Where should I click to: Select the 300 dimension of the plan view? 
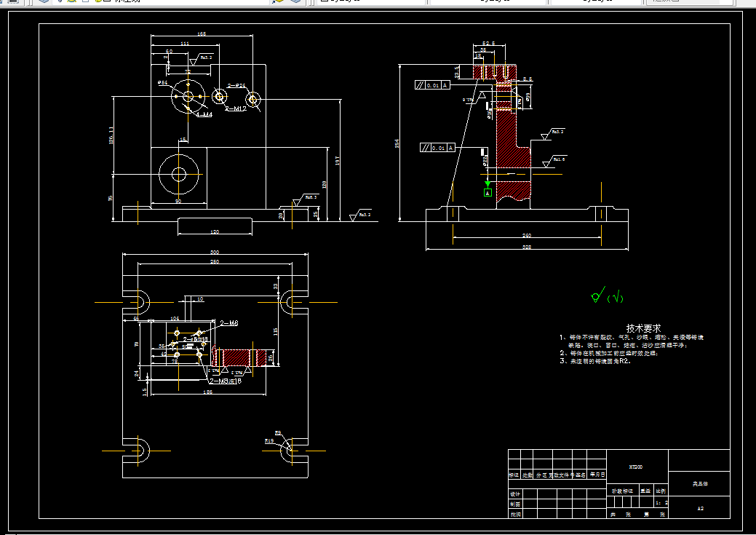pyautogui.click(x=215, y=252)
